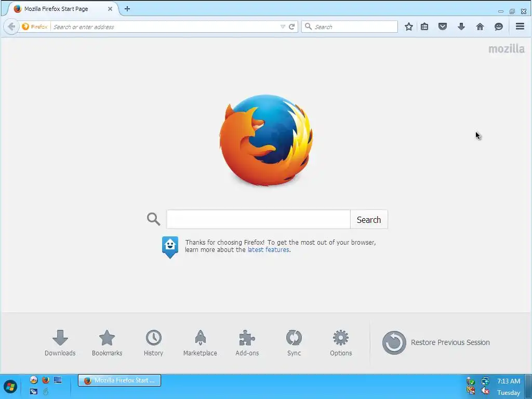Bookmark this page with the star icon

tap(409, 26)
